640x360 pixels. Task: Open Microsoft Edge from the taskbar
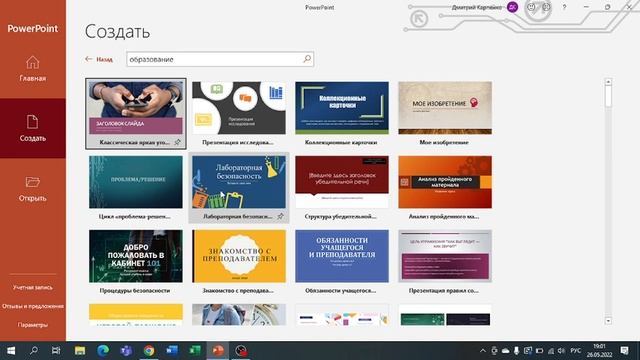pyautogui.click(x=103, y=351)
